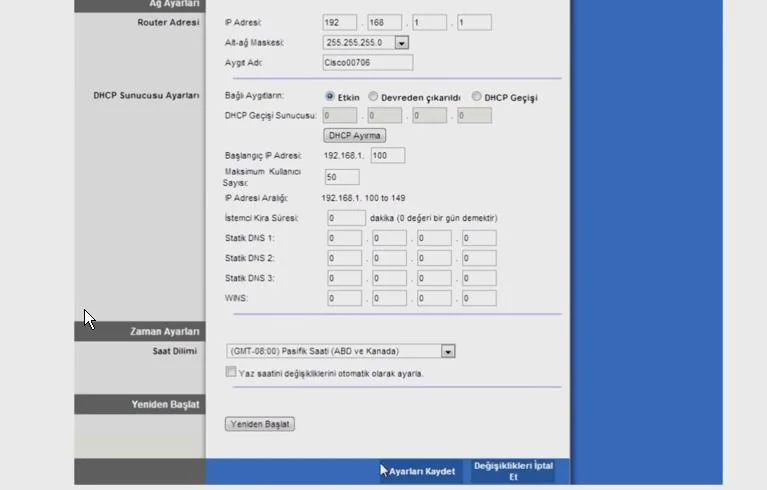Click the first Statik DNS 1 octet
The height and width of the screenshot is (490, 767).
(x=344, y=238)
